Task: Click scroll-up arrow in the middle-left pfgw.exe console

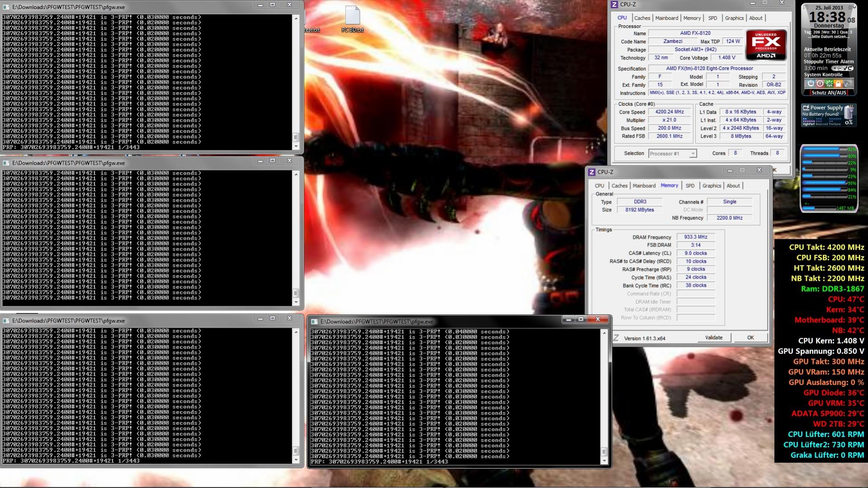Action: (296, 174)
